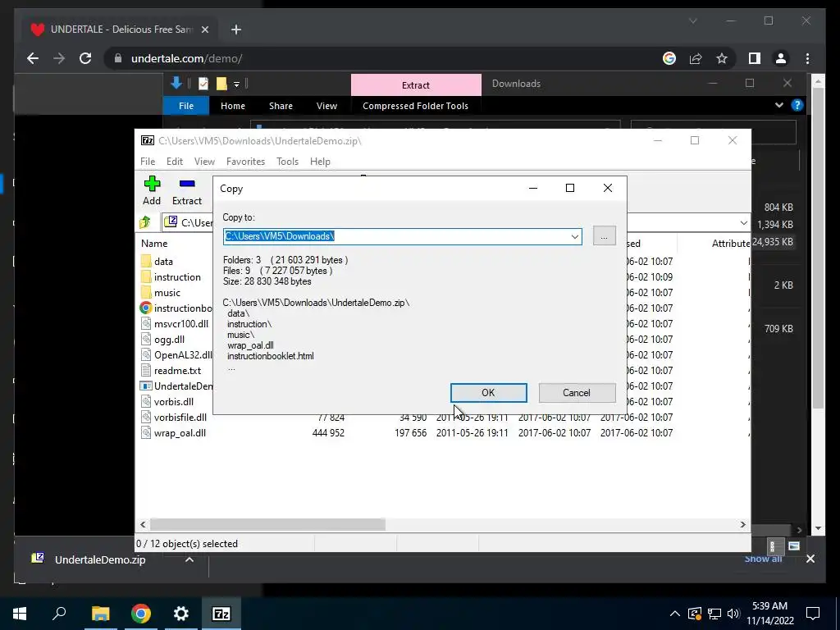840x630 pixels.
Task: Select the data folder in archive list
Action: pos(163,262)
